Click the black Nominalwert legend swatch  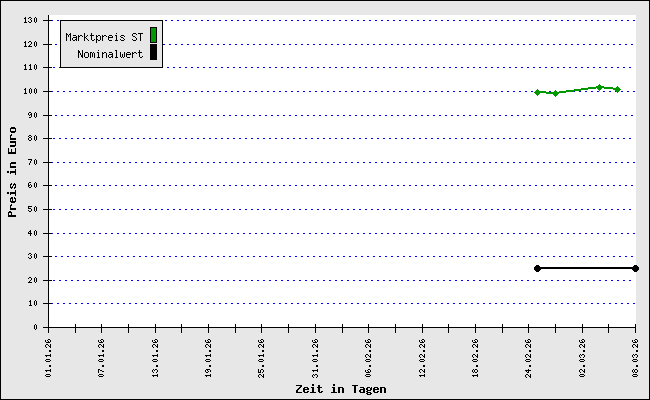(x=153, y=53)
